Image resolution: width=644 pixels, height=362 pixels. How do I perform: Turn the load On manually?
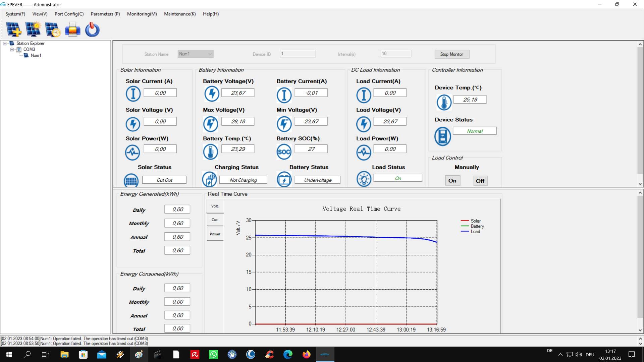point(452,181)
